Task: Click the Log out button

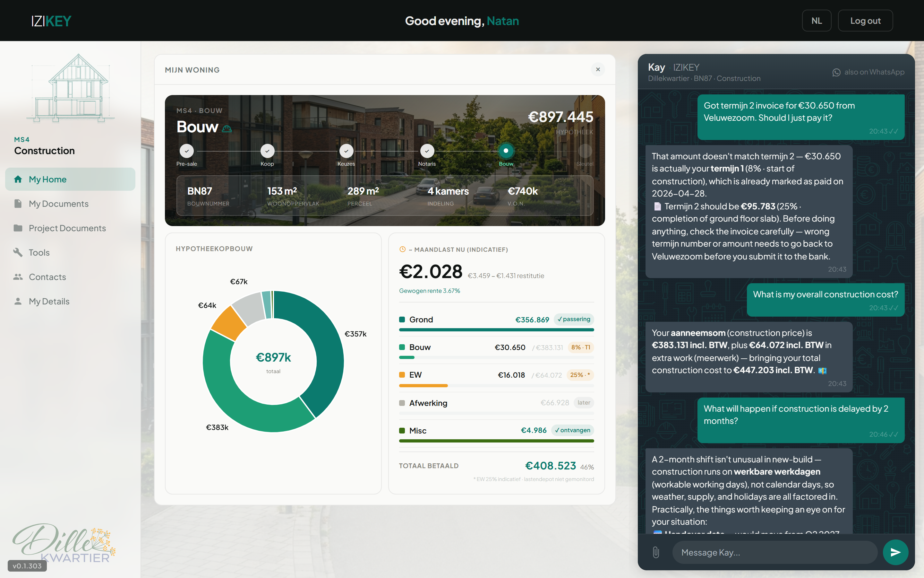Action: [x=865, y=21]
